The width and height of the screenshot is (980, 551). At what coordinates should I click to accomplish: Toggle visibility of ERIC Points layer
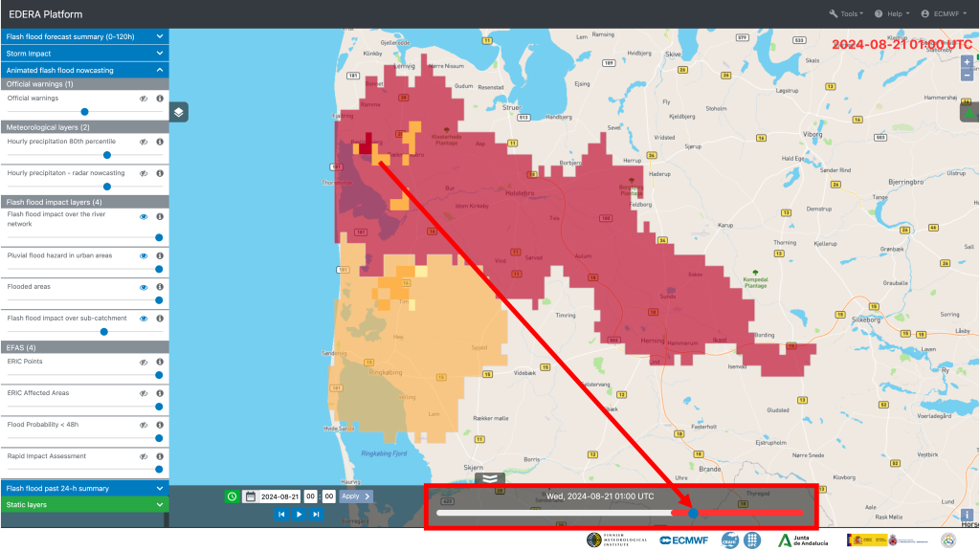point(144,362)
